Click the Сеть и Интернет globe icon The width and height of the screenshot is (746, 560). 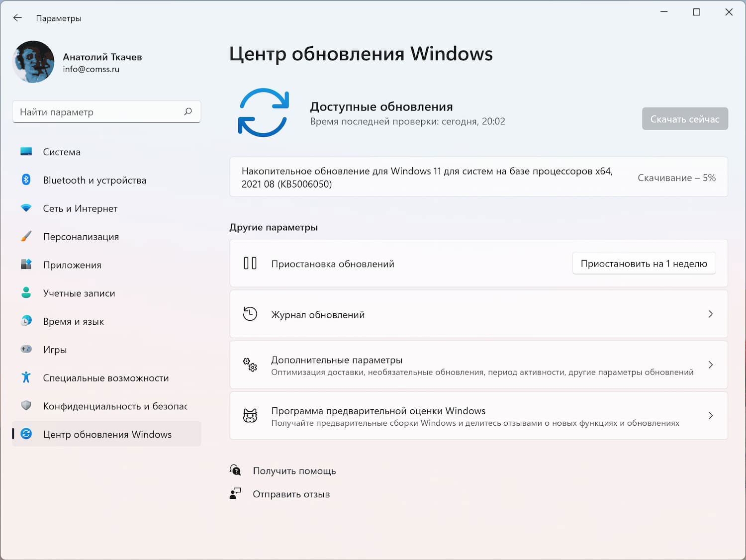click(26, 208)
